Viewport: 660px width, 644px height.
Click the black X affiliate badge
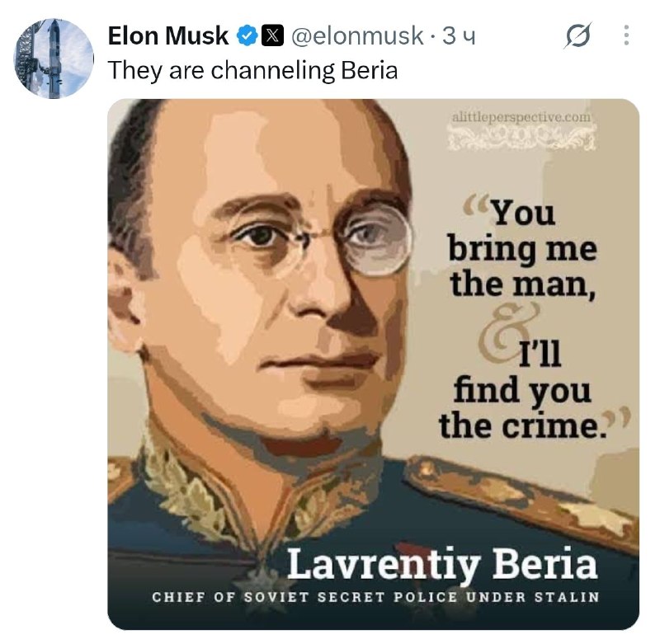pyautogui.click(x=273, y=35)
